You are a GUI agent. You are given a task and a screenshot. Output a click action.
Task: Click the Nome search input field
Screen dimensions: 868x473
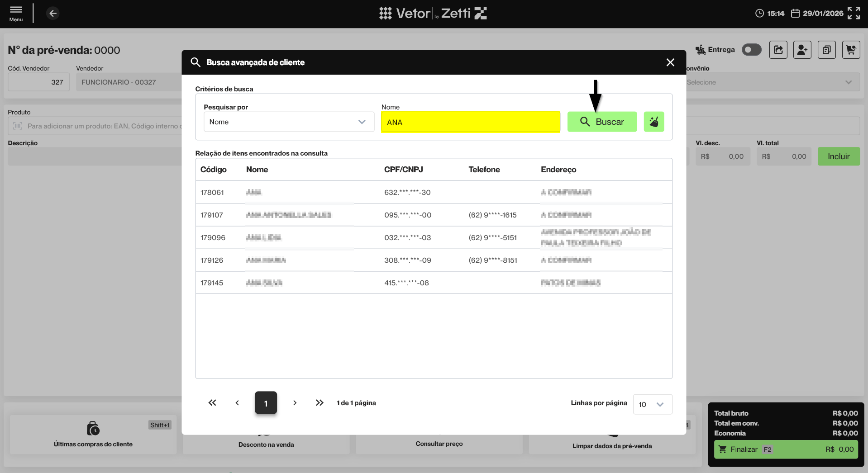click(x=470, y=122)
